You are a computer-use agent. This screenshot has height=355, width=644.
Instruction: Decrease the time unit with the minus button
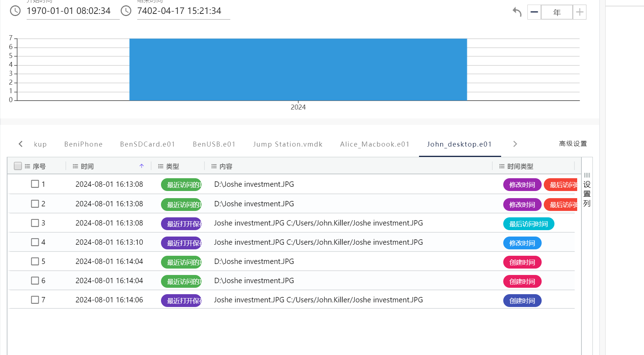tap(534, 12)
